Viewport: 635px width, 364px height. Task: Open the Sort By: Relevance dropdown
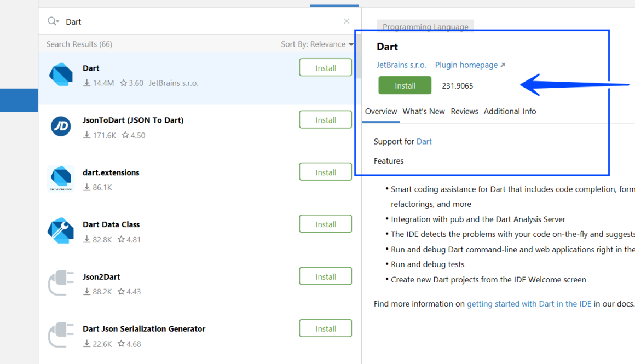coord(317,44)
